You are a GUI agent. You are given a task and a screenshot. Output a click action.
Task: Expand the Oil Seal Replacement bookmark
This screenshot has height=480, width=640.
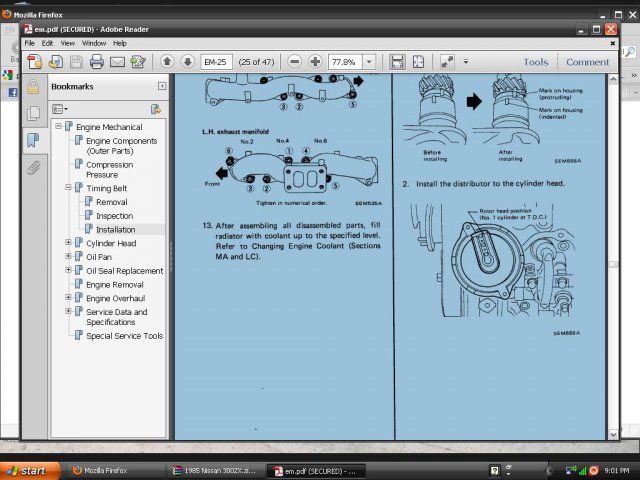coord(69,271)
